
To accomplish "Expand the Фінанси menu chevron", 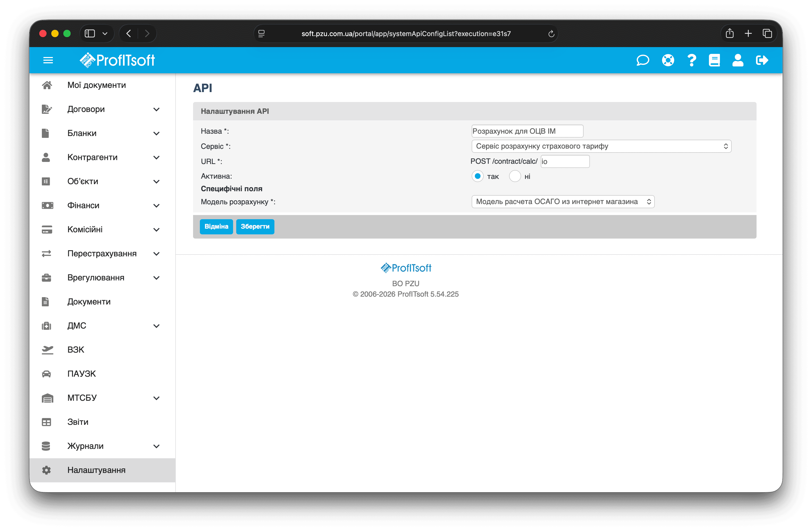I will pos(156,206).
